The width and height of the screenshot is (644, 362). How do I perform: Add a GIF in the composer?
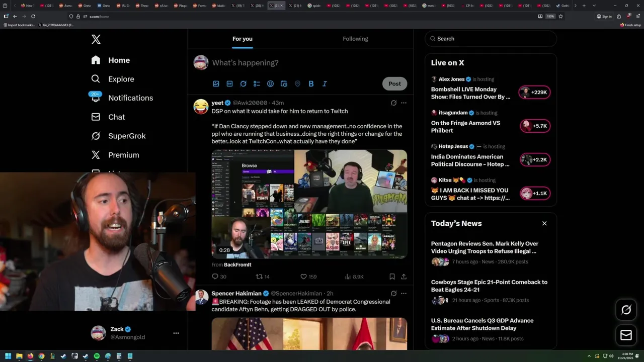(229, 84)
